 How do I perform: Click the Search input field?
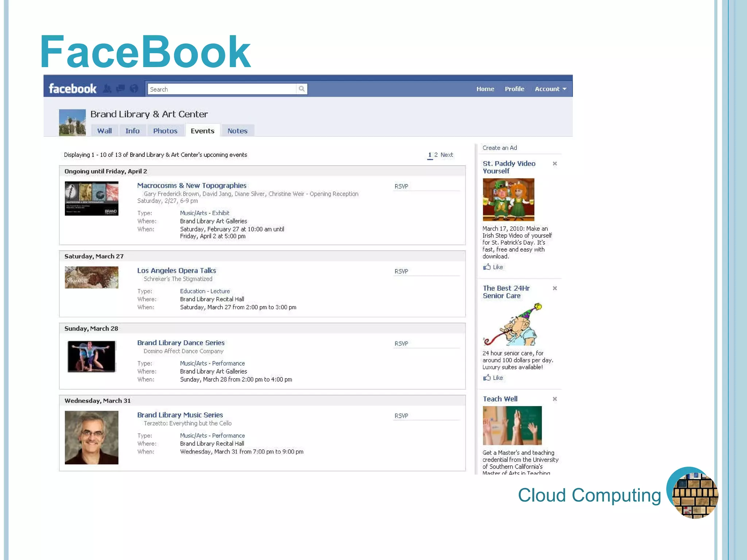(x=222, y=89)
